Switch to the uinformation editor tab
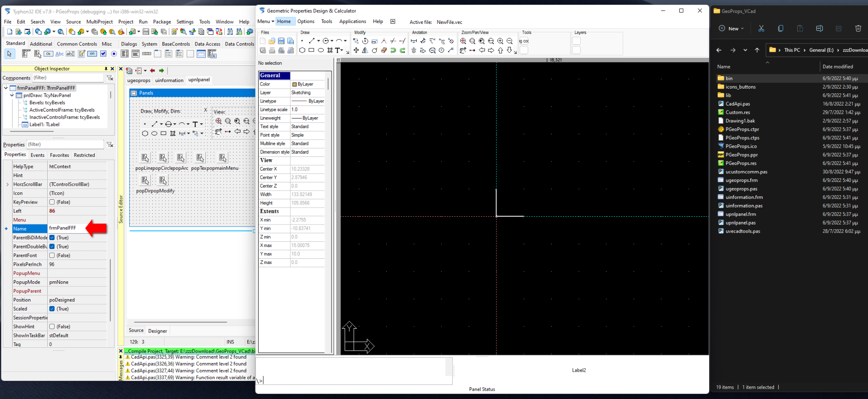This screenshot has width=868, height=399. (169, 80)
